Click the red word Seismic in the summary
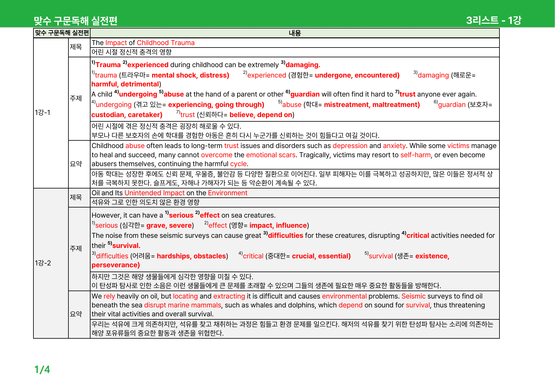This screenshot has width=555, height=392. pyautogui.click(x=414, y=296)
